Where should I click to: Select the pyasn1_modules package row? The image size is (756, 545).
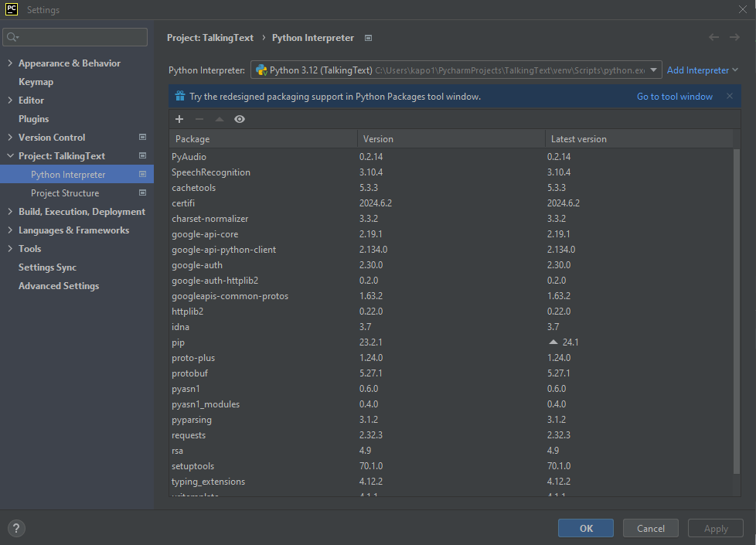pyautogui.click(x=451, y=404)
